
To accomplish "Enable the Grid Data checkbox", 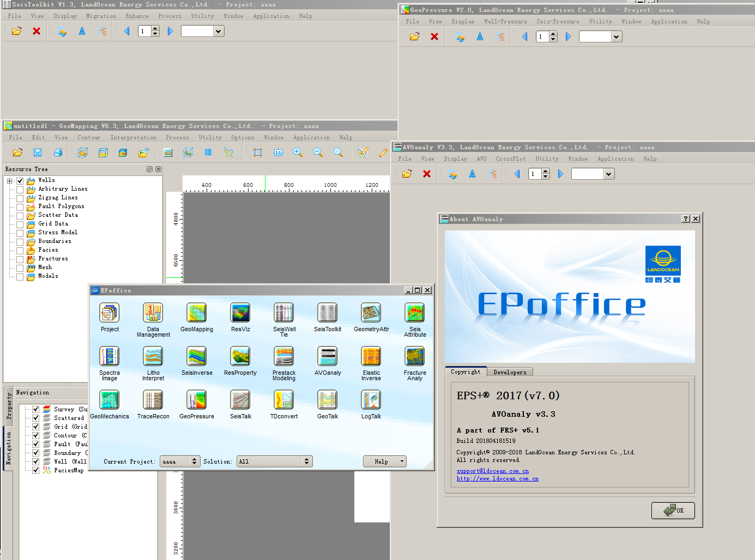I will [x=20, y=224].
